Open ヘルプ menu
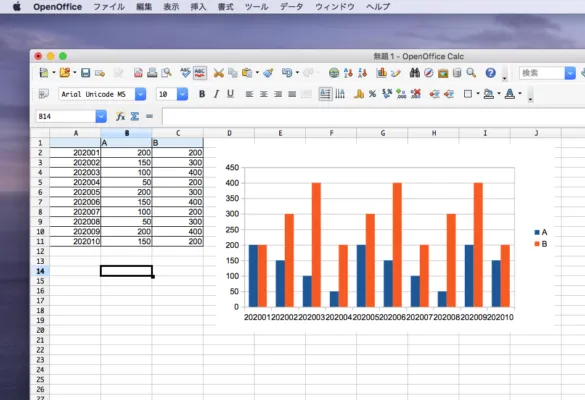 (378, 6)
